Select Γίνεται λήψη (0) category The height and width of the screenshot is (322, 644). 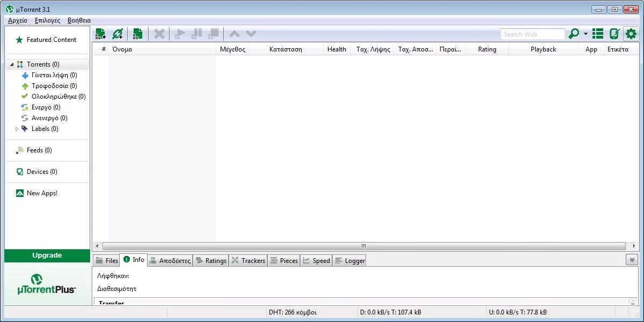[49, 75]
